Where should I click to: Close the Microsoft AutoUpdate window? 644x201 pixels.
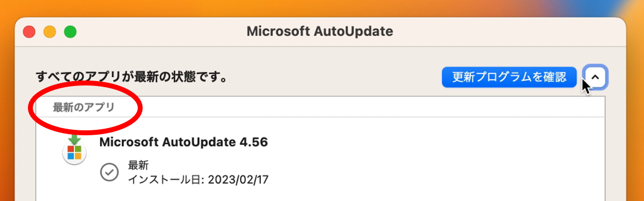[x=29, y=32]
